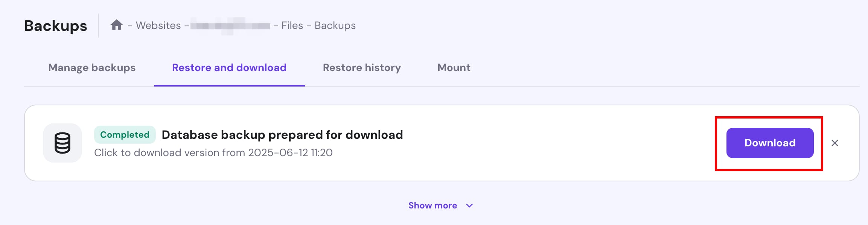The height and width of the screenshot is (225, 868).
Task: Click the database stack icon
Action: click(x=62, y=143)
